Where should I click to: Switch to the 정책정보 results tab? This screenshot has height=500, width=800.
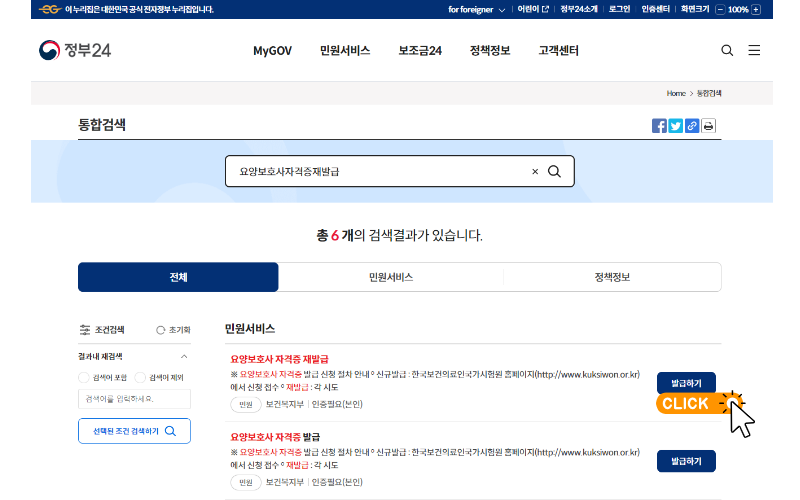pos(612,277)
